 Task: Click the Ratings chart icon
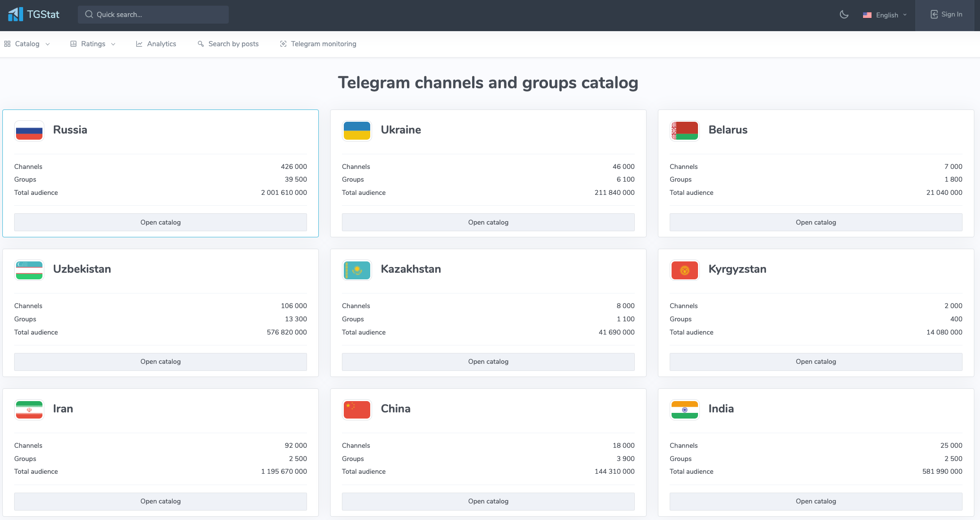[74, 44]
